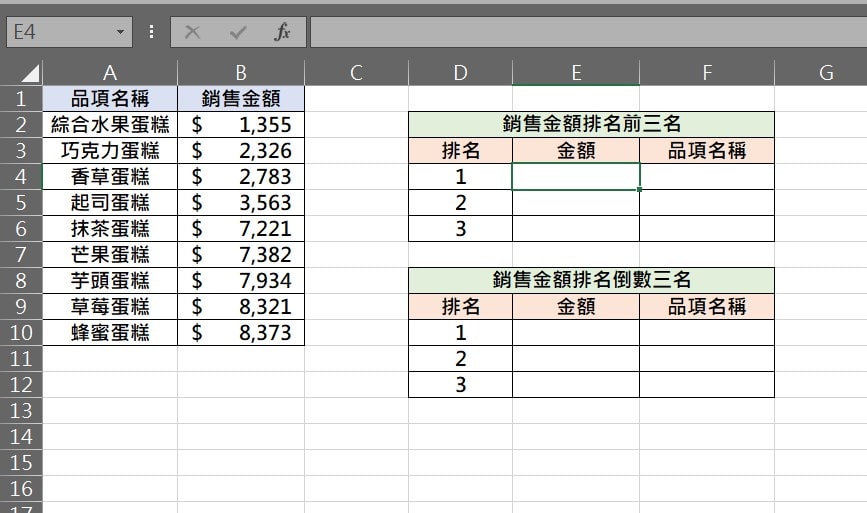Viewport: 867px width, 513px height.
Task: Select column A header
Action: (x=110, y=73)
